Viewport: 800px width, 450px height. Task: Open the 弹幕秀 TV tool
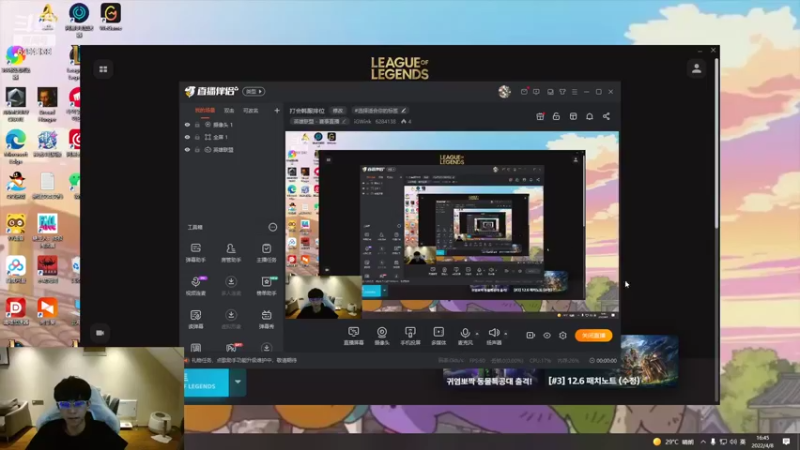(x=266, y=319)
